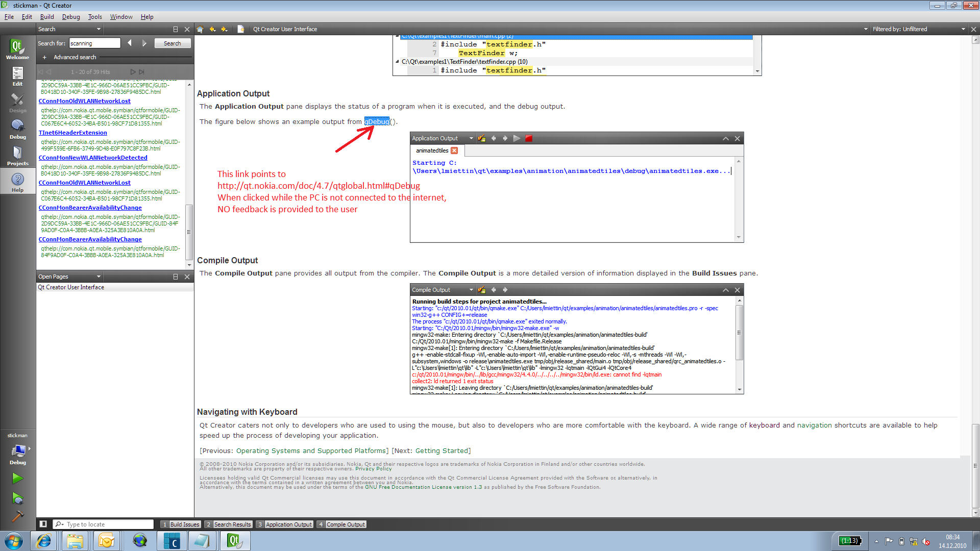
Task: Add bookmark for current help page
Action: pyautogui.click(x=241, y=29)
